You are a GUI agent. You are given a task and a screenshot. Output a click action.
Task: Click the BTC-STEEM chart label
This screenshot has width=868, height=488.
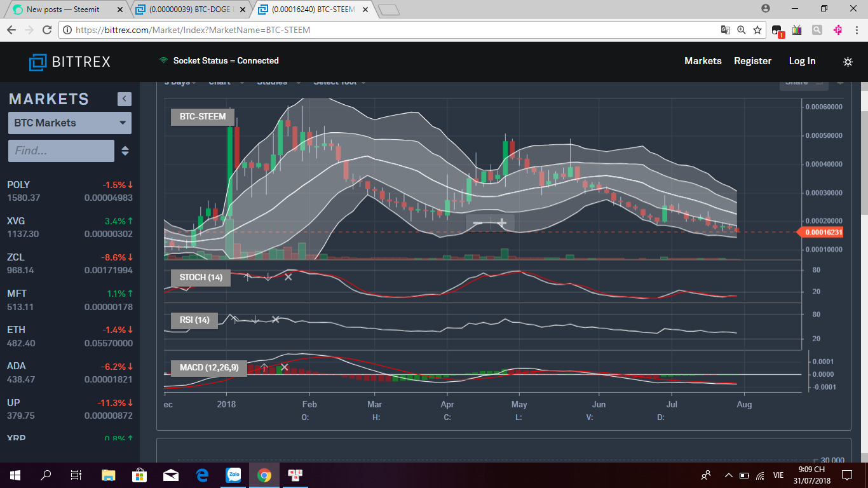coord(203,117)
